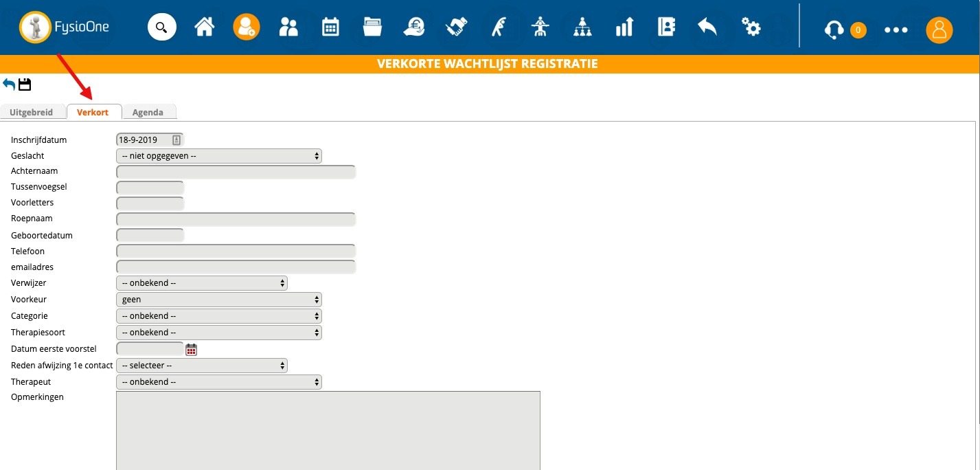Click the headset support icon
The width and height of the screenshot is (980, 470).
834,30
